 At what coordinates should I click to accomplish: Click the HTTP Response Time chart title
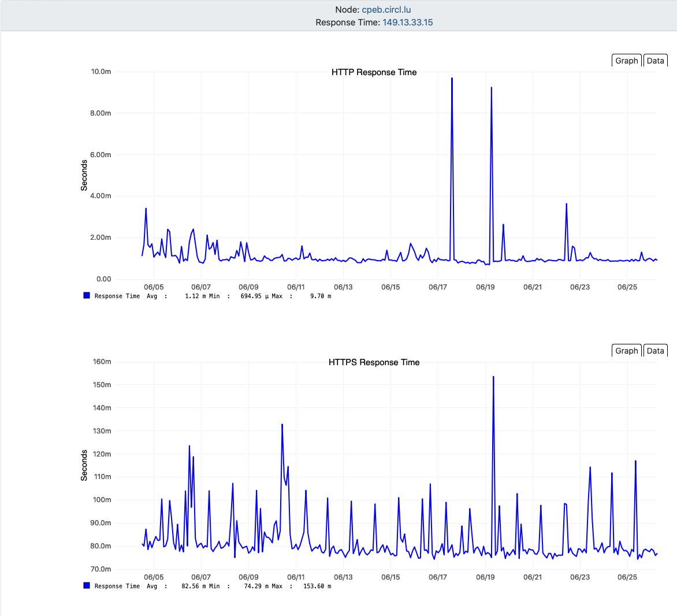[374, 72]
